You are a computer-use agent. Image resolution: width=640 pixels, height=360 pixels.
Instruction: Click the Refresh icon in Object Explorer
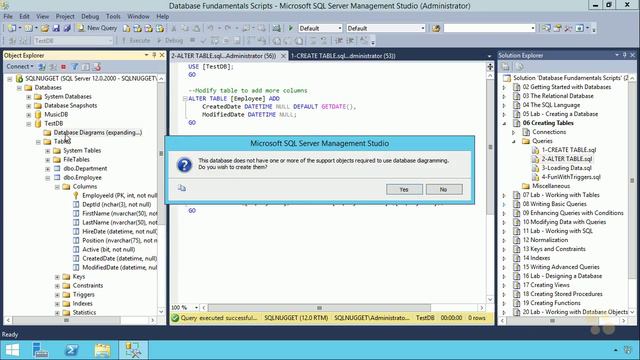(x=86, y=67)
